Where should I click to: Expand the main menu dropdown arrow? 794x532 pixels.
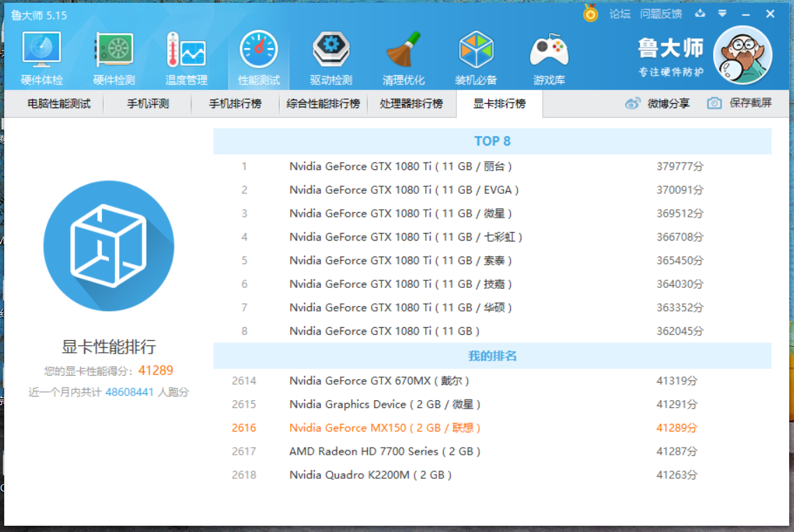722,13
